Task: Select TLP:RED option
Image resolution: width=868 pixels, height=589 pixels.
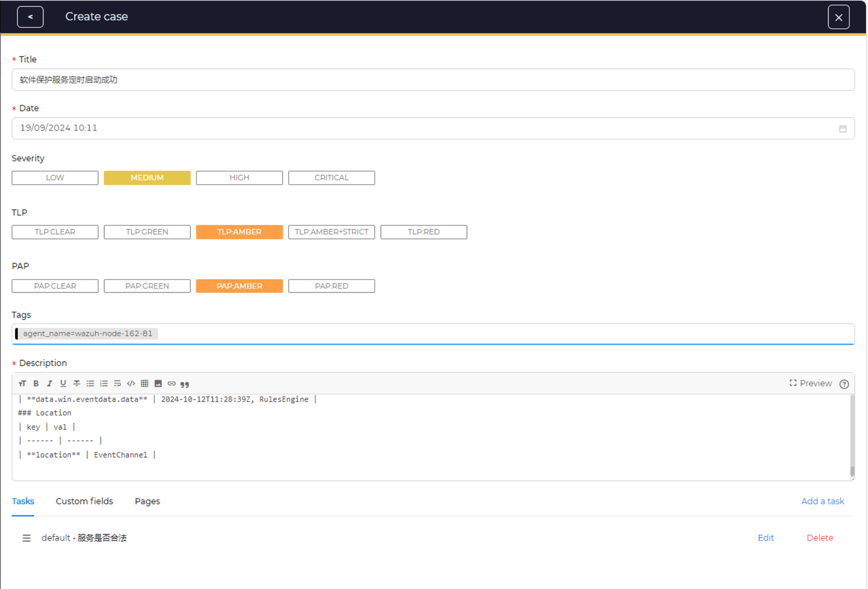Action: pos(423,232)
